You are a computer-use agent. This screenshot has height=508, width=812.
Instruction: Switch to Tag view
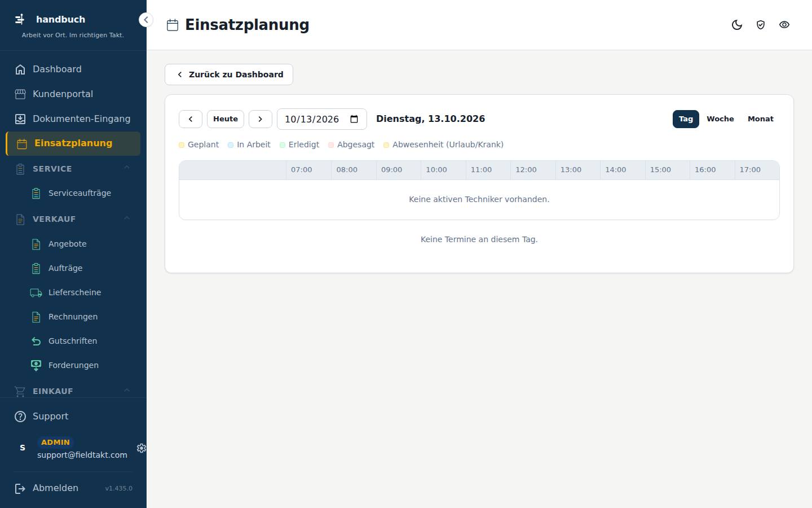[686, 119]
